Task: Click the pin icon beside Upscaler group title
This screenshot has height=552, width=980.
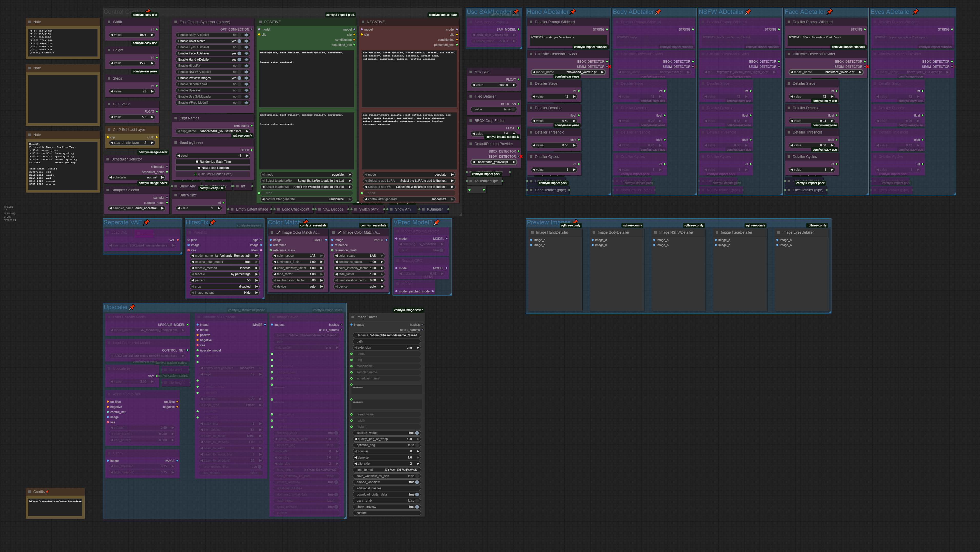Action: click(132, 307)
